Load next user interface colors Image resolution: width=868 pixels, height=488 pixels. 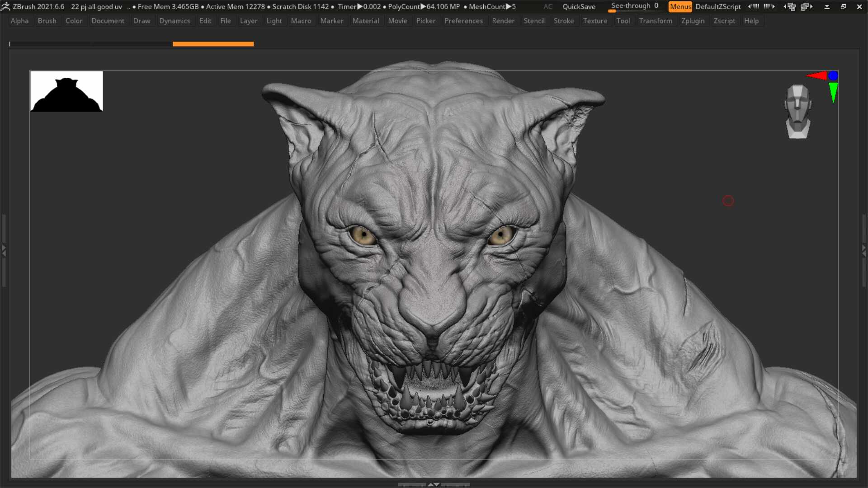pyautogui.click(x=769, y=6)
